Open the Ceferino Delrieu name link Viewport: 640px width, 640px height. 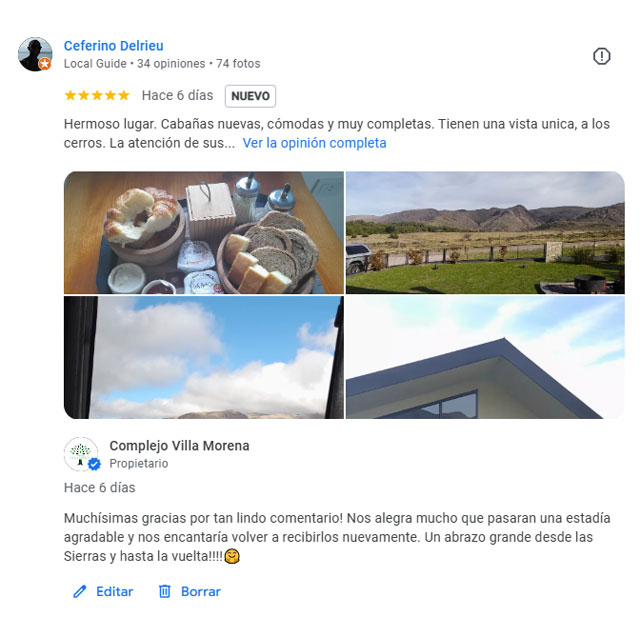pos(113,46)
